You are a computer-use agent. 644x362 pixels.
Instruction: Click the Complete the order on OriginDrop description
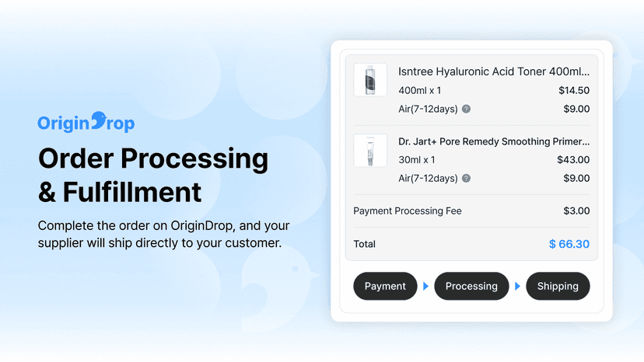164,235
